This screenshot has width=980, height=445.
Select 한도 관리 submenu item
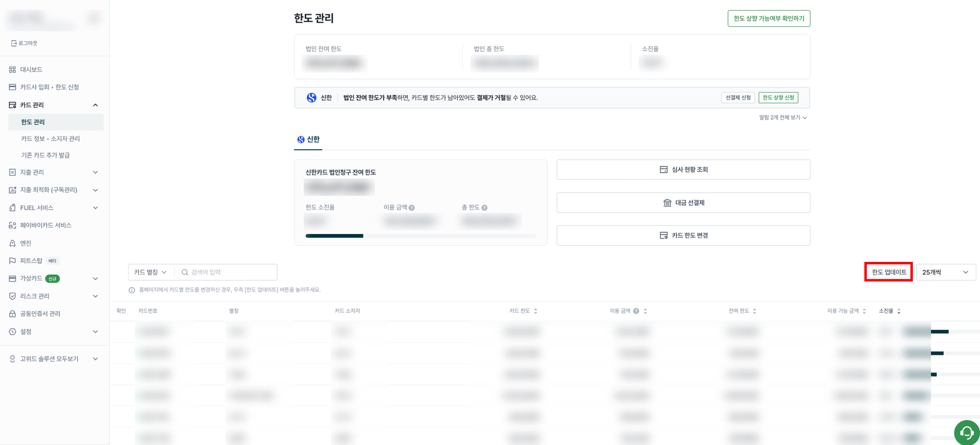[x=56, y=122]
